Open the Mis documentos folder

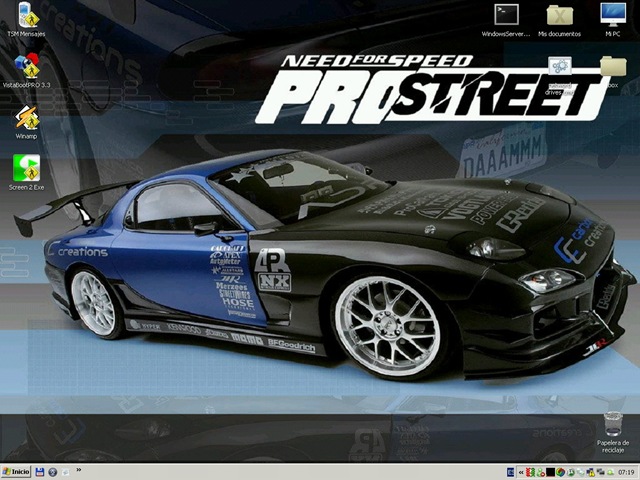coord(560,20)
